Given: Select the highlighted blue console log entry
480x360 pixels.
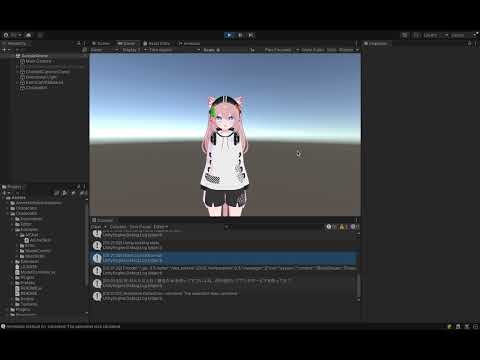Looking at the screenshot, I should coord(224,258).
